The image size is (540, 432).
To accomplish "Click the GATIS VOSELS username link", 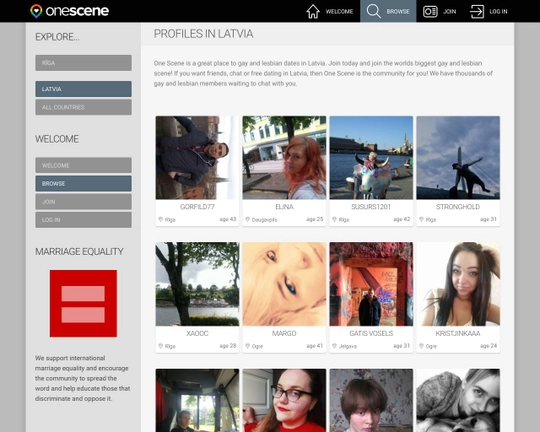I will (371, 333).
